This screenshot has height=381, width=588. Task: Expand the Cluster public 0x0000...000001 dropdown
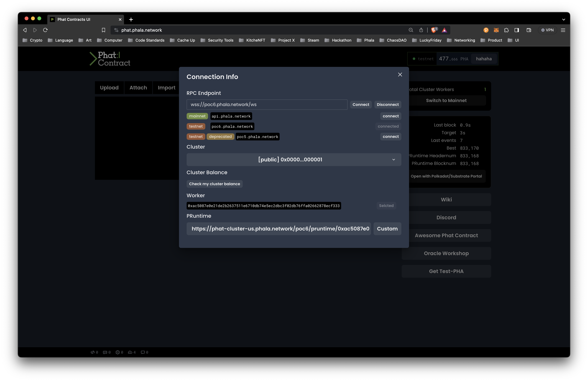pos(294,159)
